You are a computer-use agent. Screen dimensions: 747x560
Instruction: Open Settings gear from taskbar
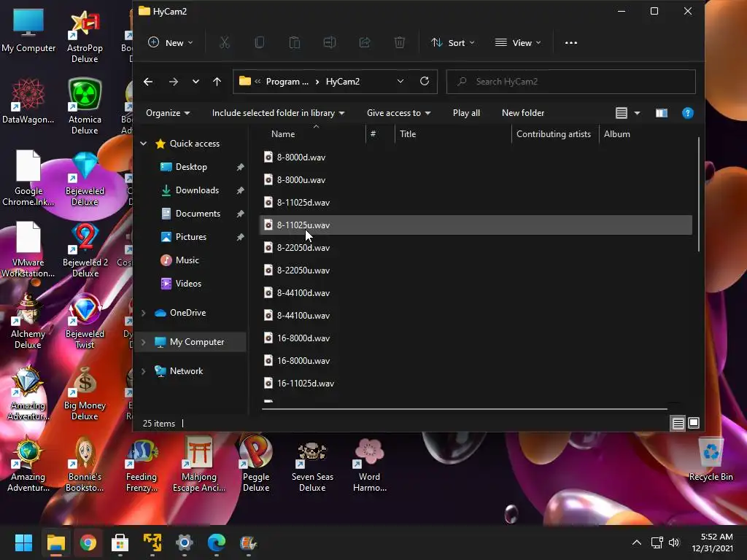(x=185, y=542)
